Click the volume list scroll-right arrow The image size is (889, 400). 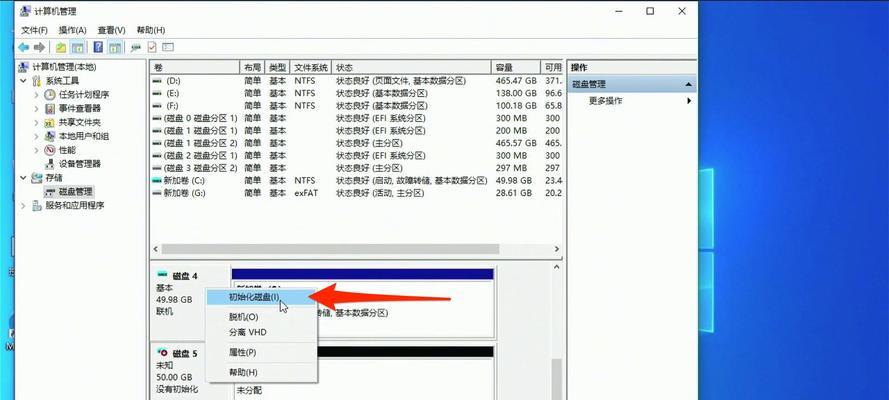pyautogui.click(x=557, y=249)
